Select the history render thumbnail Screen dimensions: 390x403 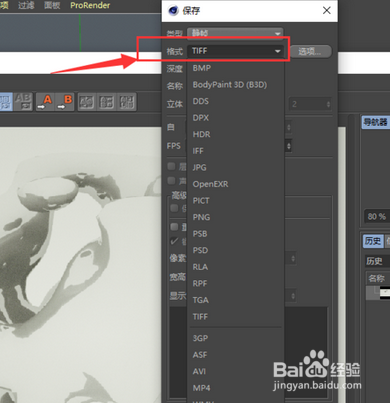tap(384, 293)
